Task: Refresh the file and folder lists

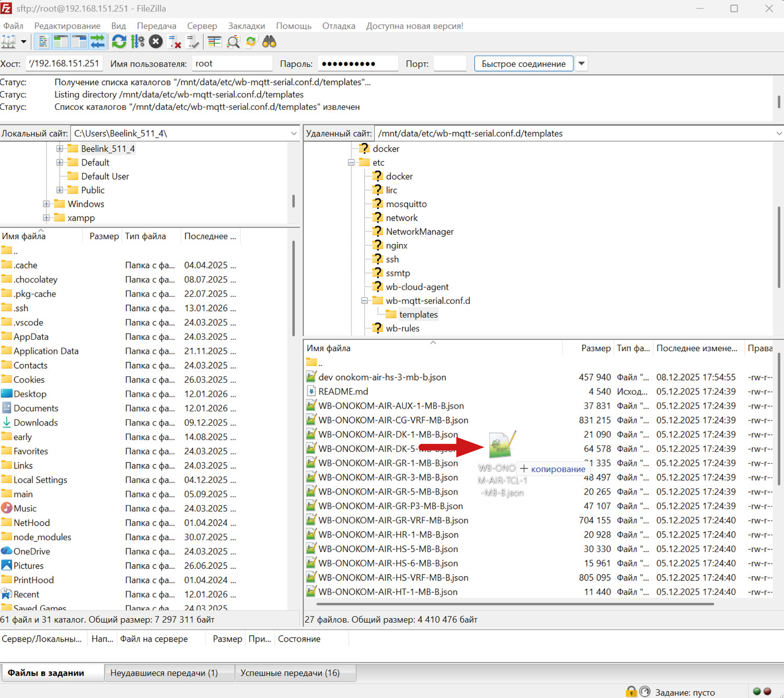Action: (119, 42)
